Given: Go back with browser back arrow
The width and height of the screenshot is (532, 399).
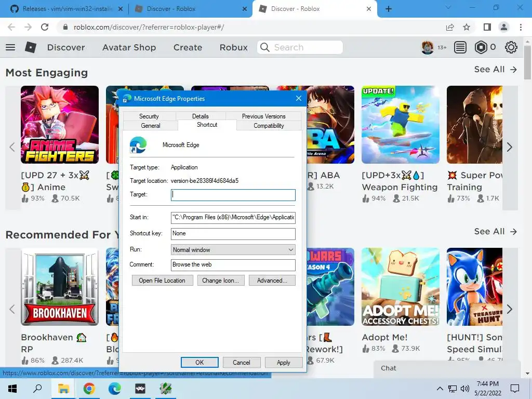Looking at the screenshot, I should 11,27.
